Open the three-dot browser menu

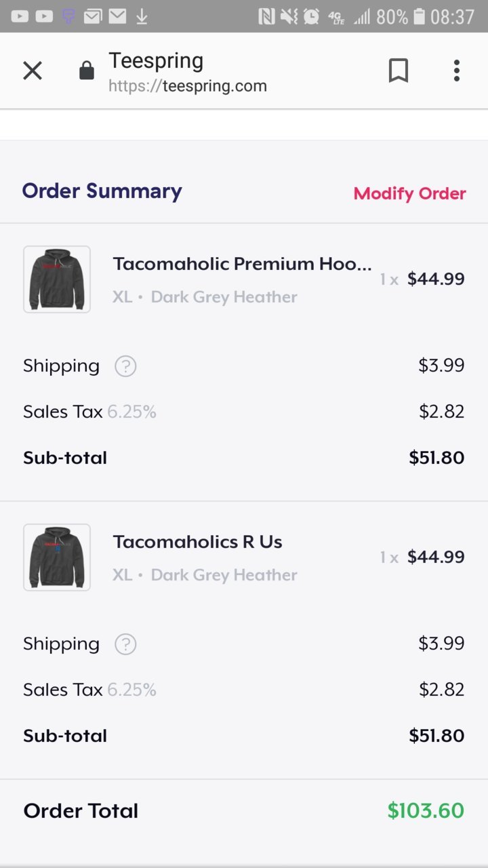coord(457,71)
